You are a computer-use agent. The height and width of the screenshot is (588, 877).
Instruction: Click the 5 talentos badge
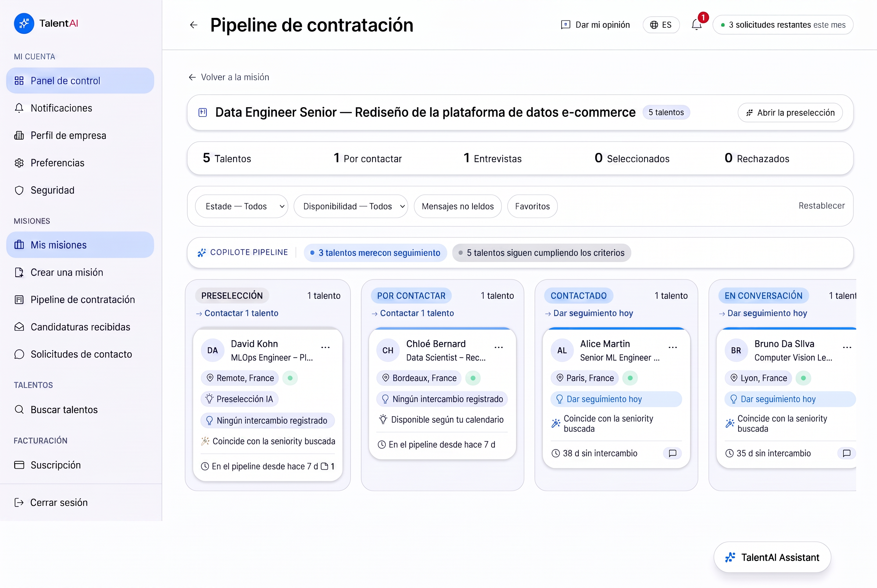click(666, 112)
